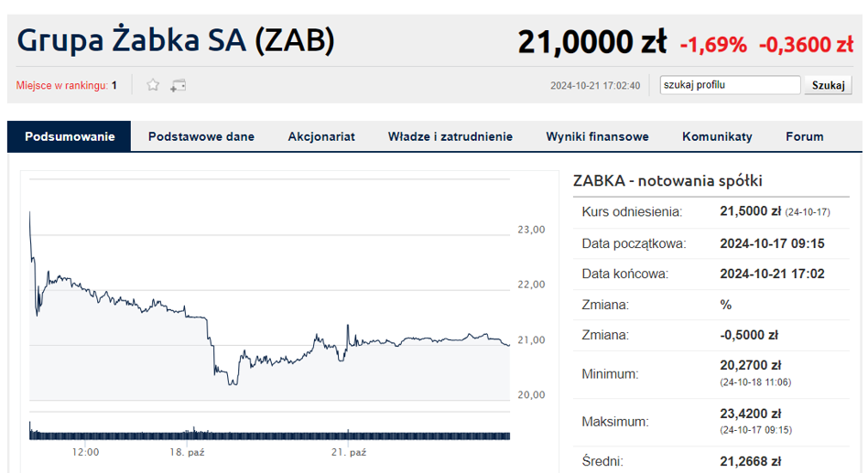
Task: Click the star icon to favorite Żabka
Action: tap(153, 85)
